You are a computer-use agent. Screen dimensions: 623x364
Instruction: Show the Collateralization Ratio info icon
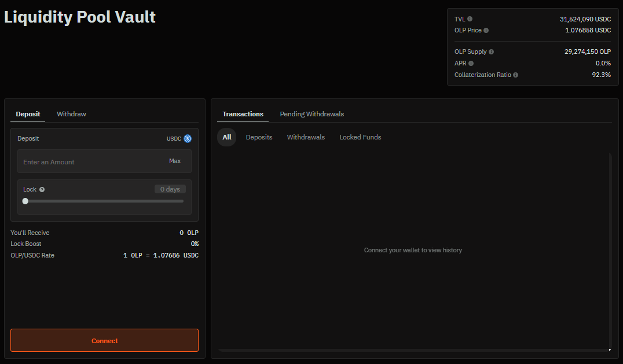515,75
